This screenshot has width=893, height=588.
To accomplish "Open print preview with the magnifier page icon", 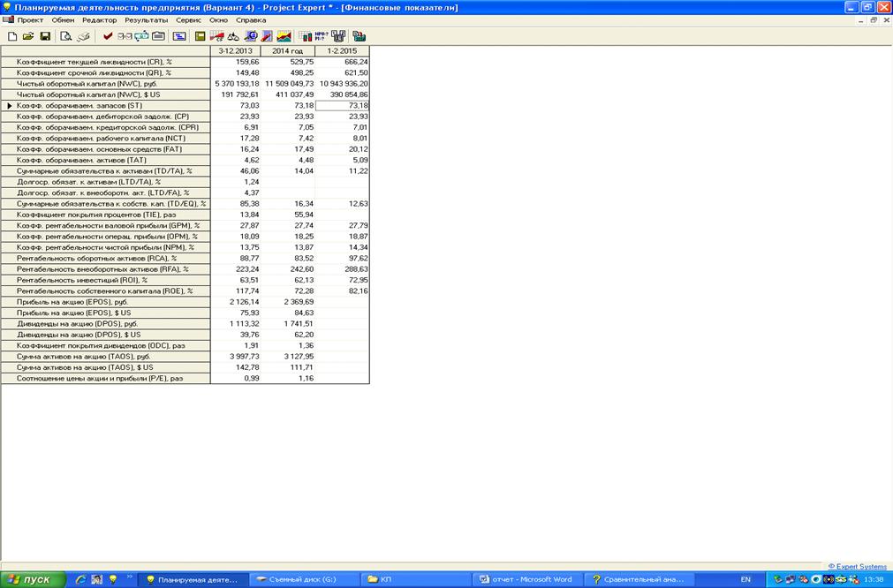I will pyautogui.click(x=66, y=36).
